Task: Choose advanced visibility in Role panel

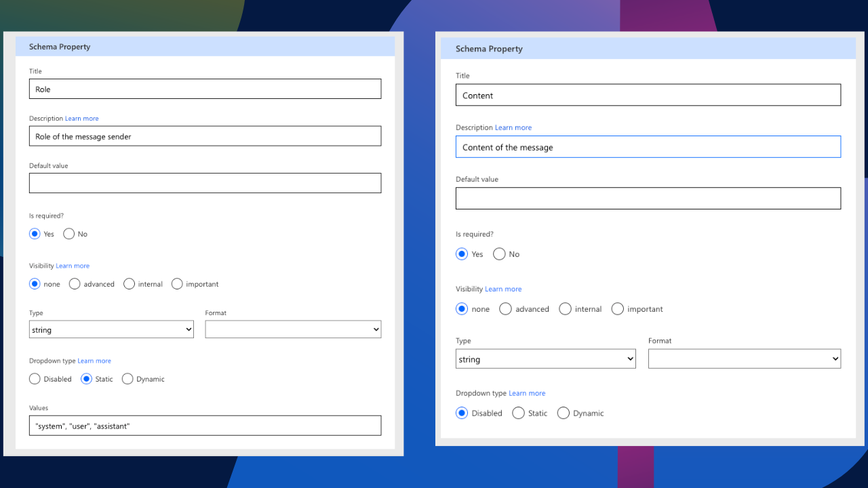Action: click(x=75, y=284)
